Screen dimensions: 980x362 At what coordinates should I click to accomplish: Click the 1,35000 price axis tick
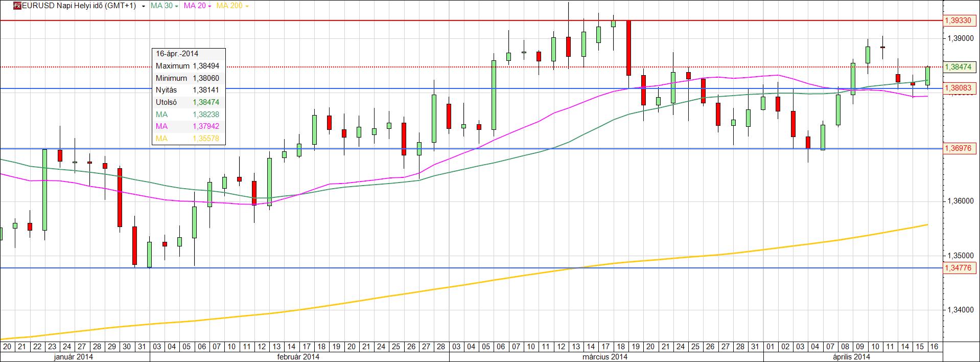[x=960, y=255]
